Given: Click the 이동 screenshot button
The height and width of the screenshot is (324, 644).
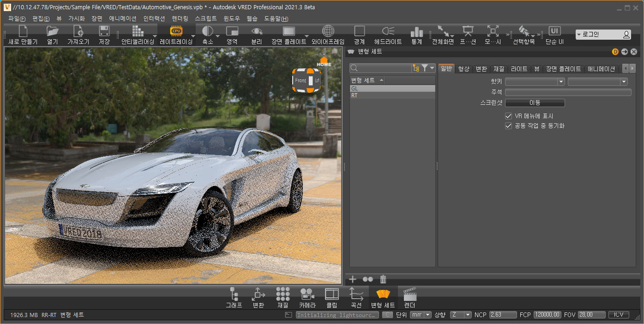Looking at the screenshot, I should pyautogui.click(x=535, y=103).
